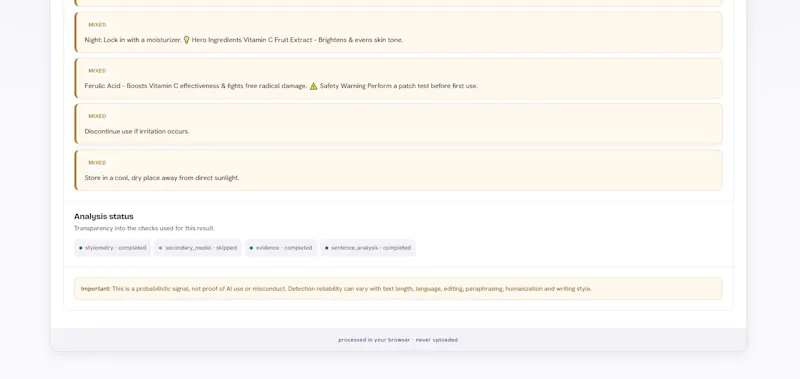Select sentence card starting with 'Ferulic Acid'
The image size is (800, 379).
click(x=398, y=78)
